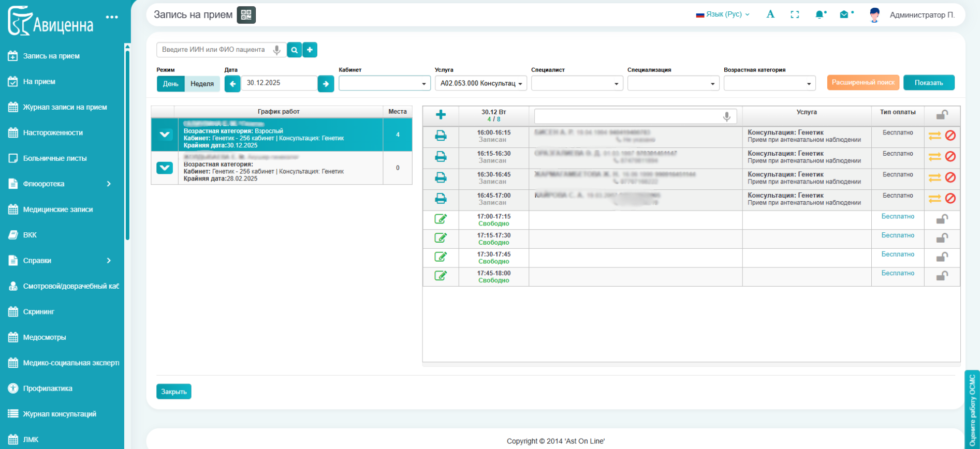This screenshot has width=980, height=449.
Task: Print the 16:00-16:15 appointment
Action: coord(441,136)
